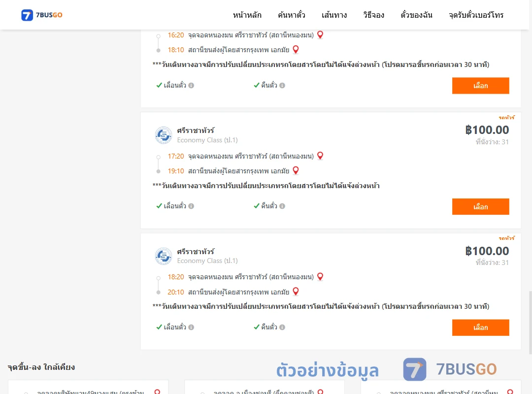Open the ค้นหาตั๋ว menu item
The width and height of the screenshot is (532, 394).
(x=292, y=15)
